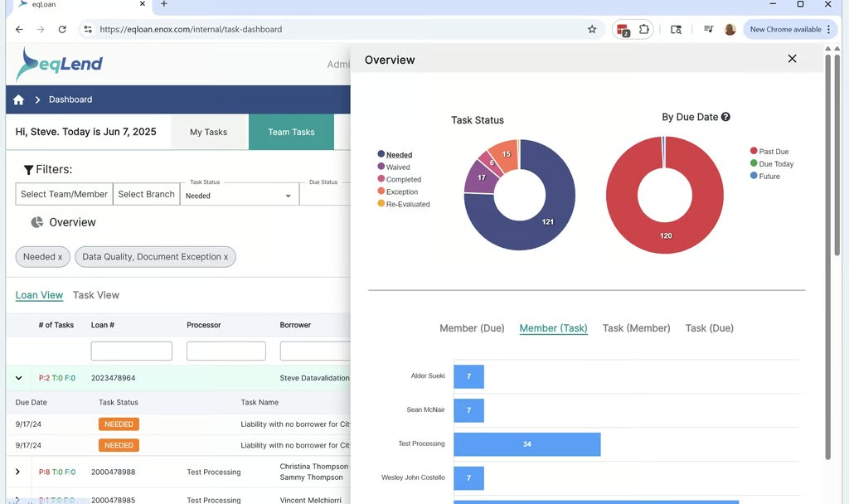Click Dashboard breadcrumb link

[70, 99]
